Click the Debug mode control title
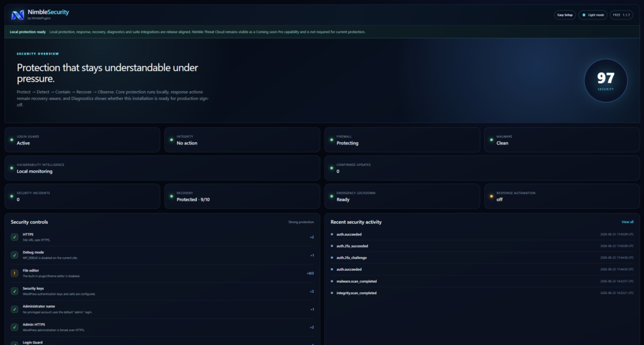The width and height of the screenshot is (644, 345). pos(33,252)
